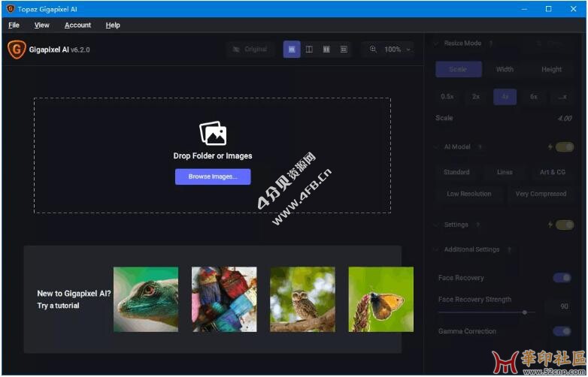Click the AI Model help icon
Viewport: 588px width, 377px height.
pyautogui.click(x=480, y=147)
